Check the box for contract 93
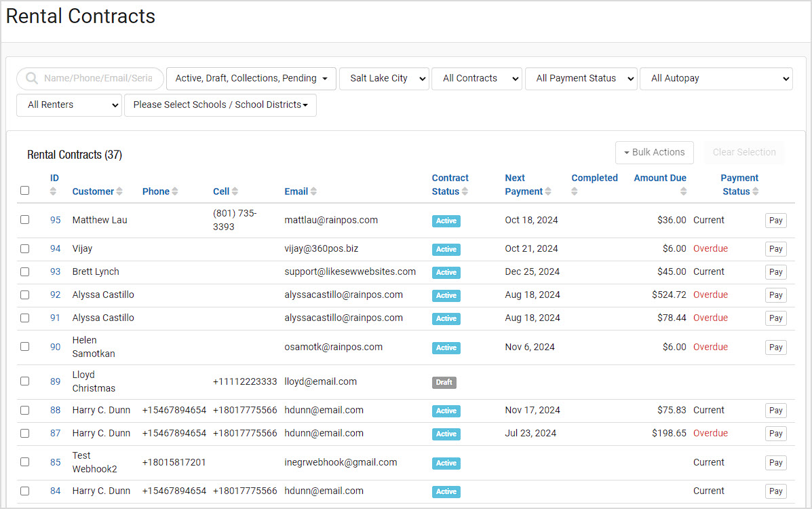This screenshot has height=509, width=812. (x=25, y=271)
